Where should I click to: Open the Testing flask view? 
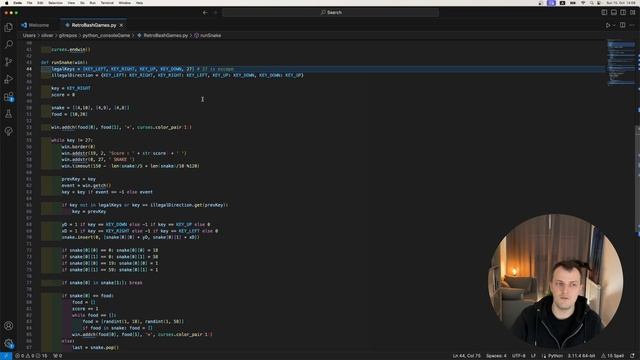(x=9, y=114)
